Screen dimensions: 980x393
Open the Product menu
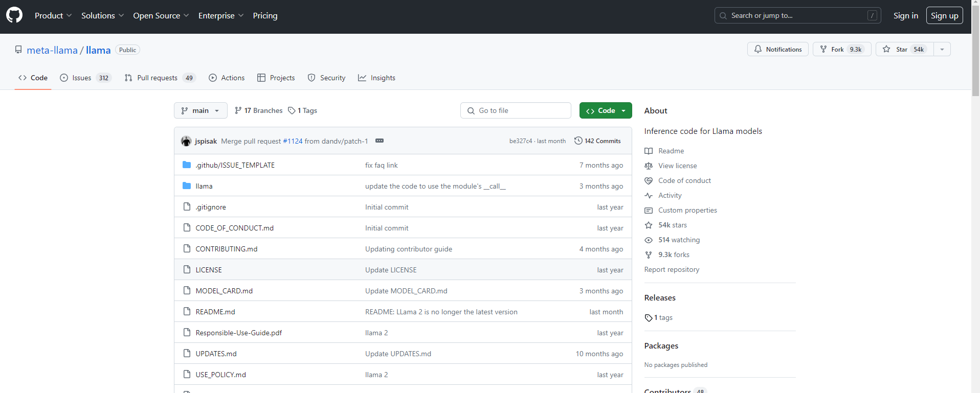coord(53,15)
